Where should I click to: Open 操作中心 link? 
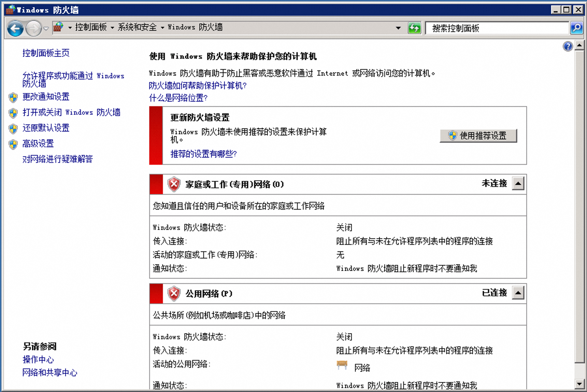click(x=38, y=360)
